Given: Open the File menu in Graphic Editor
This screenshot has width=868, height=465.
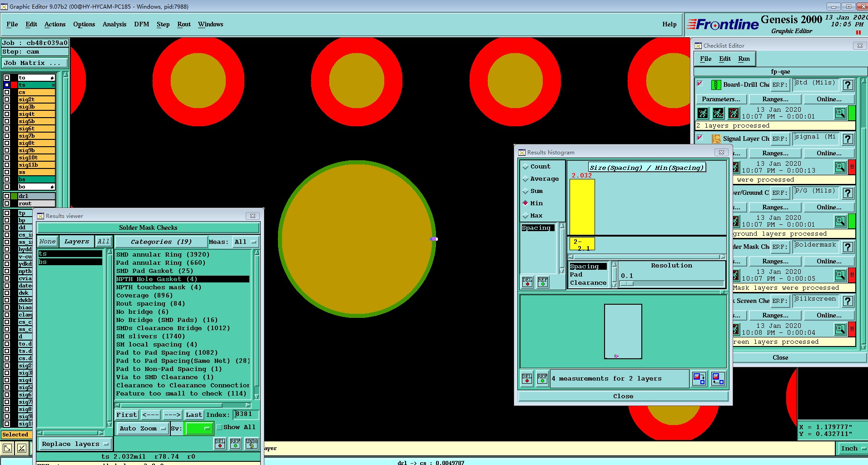Looking at the screenshot, I should click(12, 24).
